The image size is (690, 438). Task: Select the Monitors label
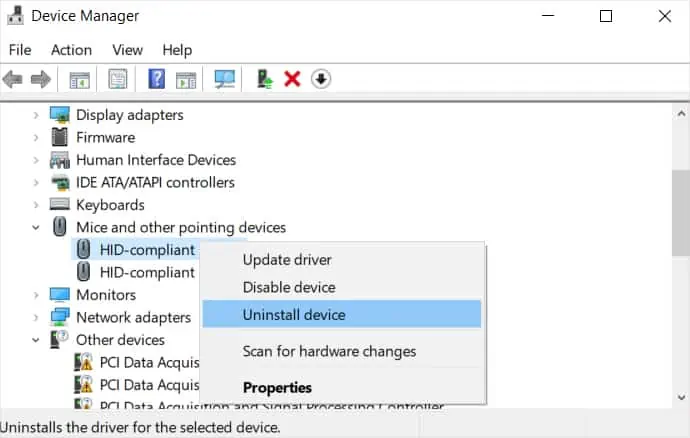(x=106, y=295)
